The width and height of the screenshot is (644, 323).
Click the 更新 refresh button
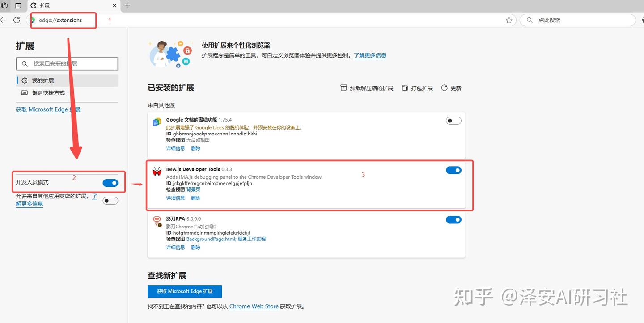(x=451, y=88)
